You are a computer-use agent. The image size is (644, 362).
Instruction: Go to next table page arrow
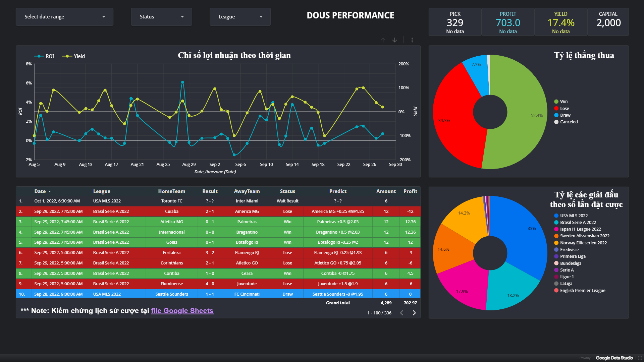(414, 313)
